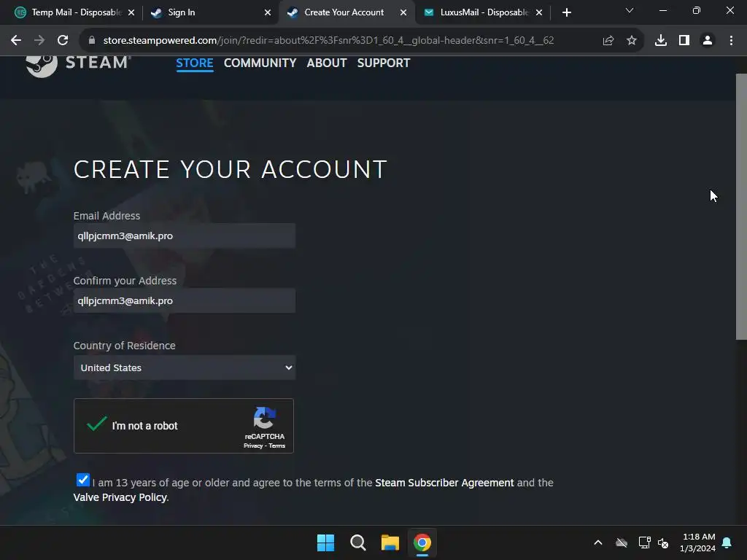The width and height of the screenshot is (747, 560).
Task: Close the Temp Mail tab
Action: (x=131, y=13)
